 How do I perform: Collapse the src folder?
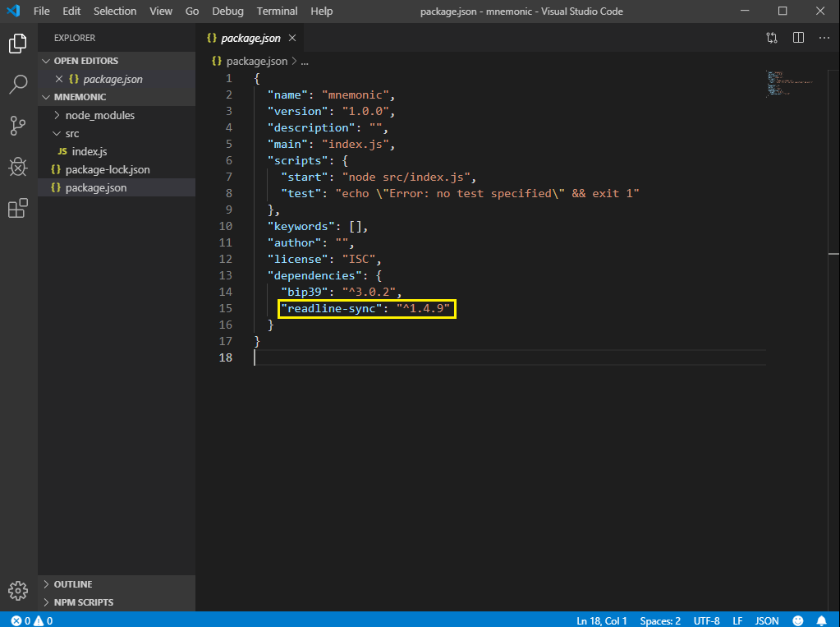click(57, 134)
